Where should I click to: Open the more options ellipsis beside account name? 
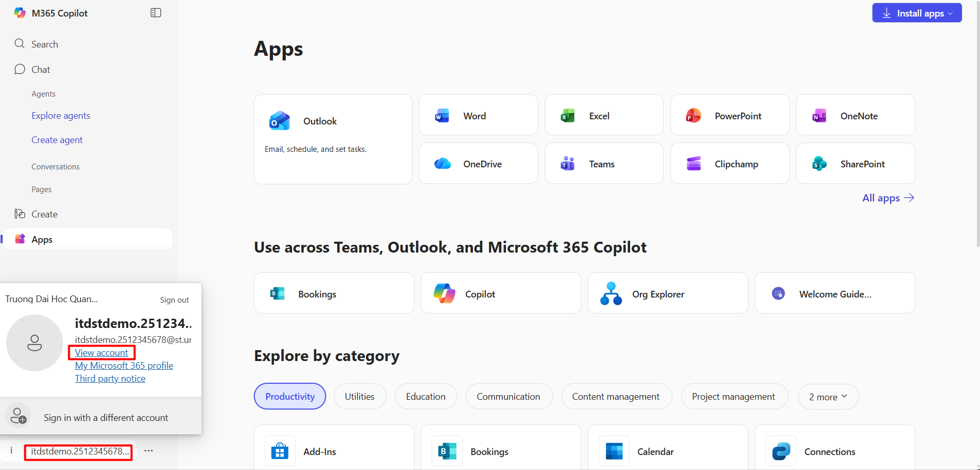tap(148, 451)
